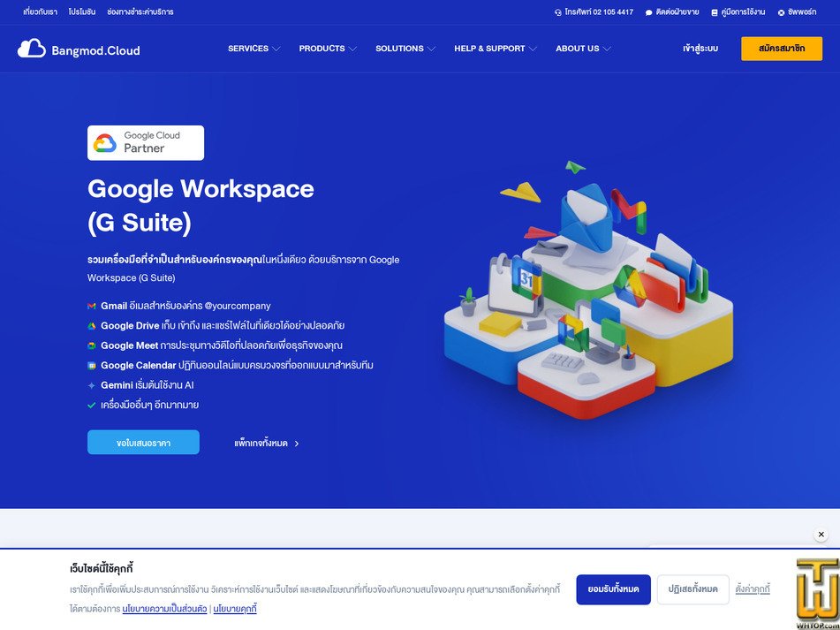This screenshot has width=840, height=630.
Task: Expand the PRODUCTS dropdown chevron
Action: (352, 49)
